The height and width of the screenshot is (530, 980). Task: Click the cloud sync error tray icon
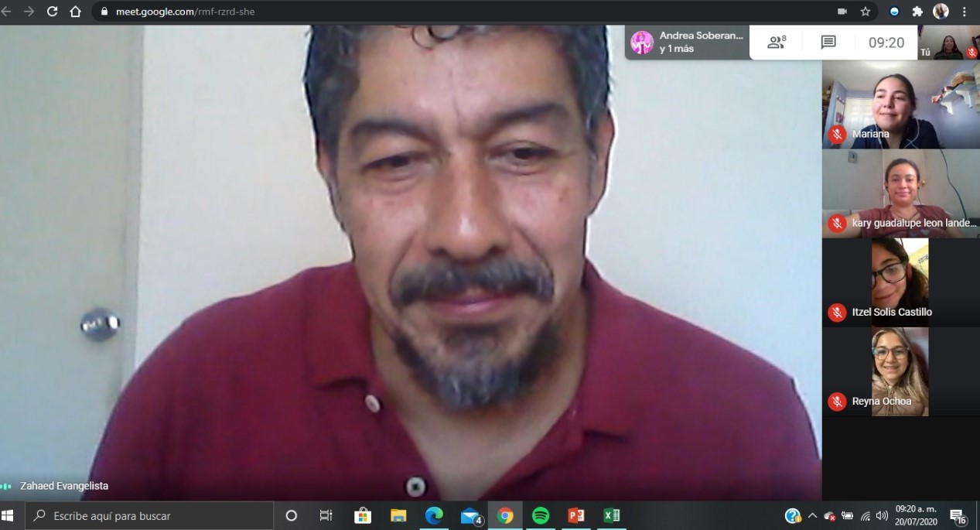[x=830, y=516]
